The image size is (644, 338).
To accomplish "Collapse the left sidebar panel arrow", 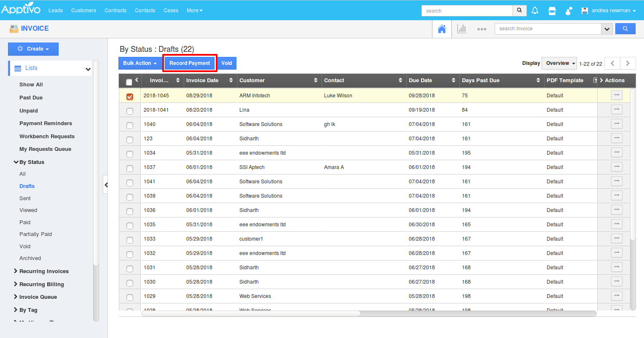I will [x=106, y=185].
